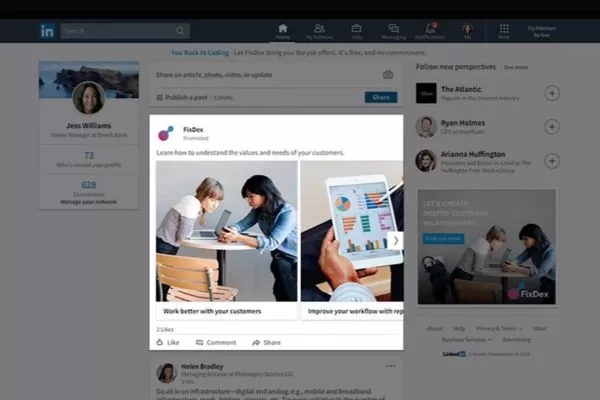Image resolution: width=600 pixels, height=400 pixels.
Task: Click Manage your network link
Action: point(89,202)
